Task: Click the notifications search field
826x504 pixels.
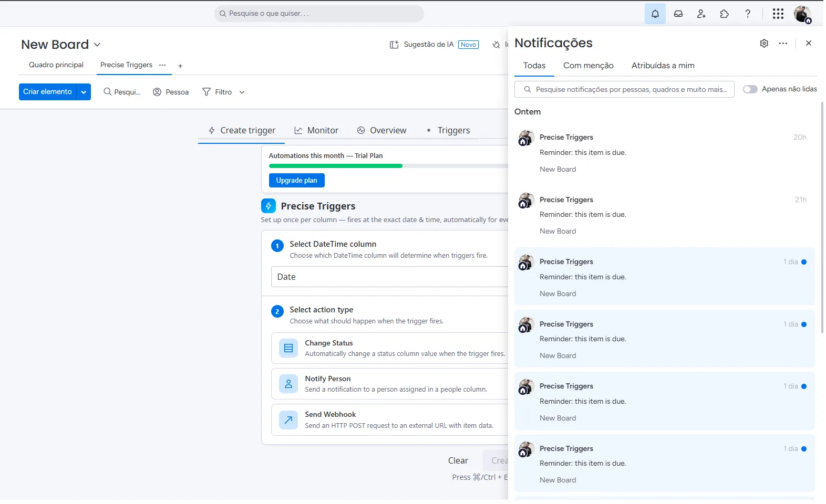Action: 624,89
